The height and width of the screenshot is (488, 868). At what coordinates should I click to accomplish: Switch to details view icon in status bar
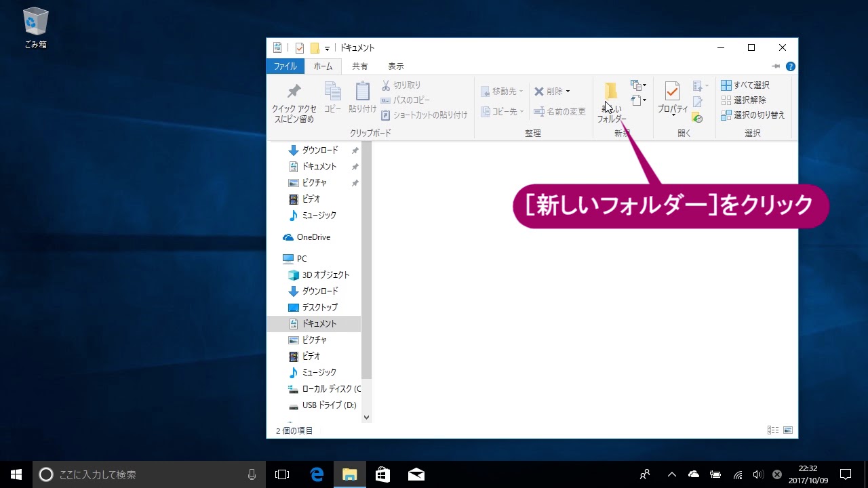pos(773,430)
